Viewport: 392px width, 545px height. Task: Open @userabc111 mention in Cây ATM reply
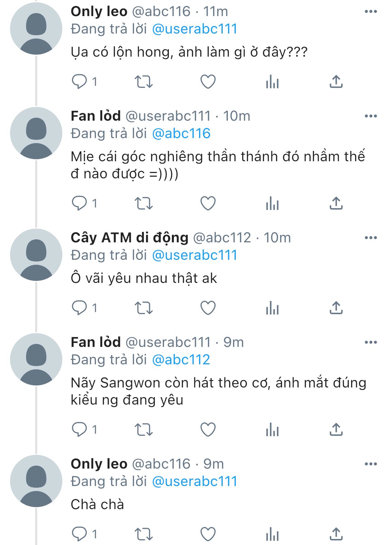click(194, 255)
